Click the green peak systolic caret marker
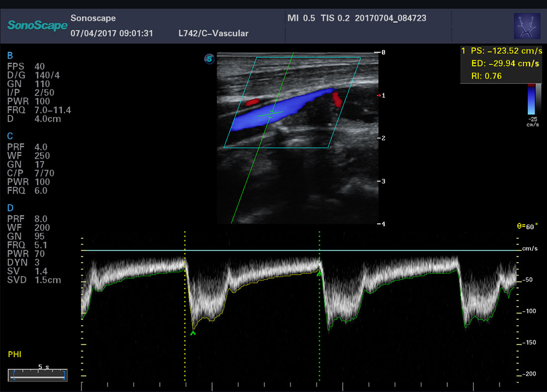The width and height of the screenshot is (547, 392). (193, 333)
